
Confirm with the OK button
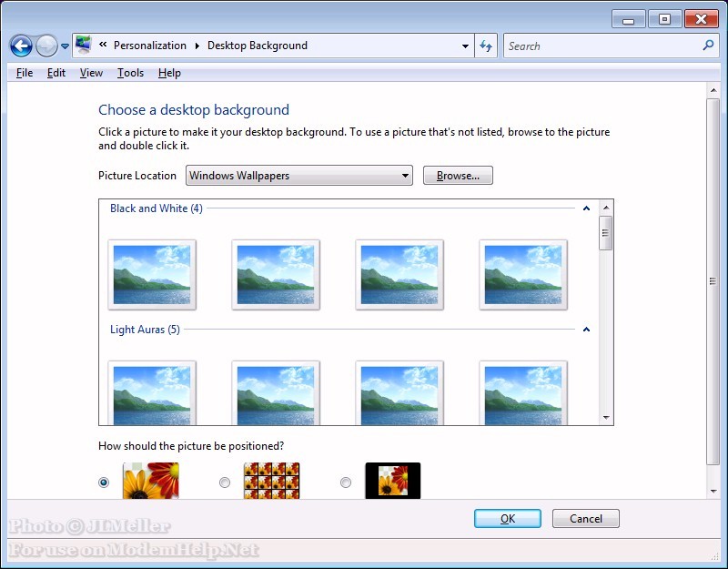point(508,518)
